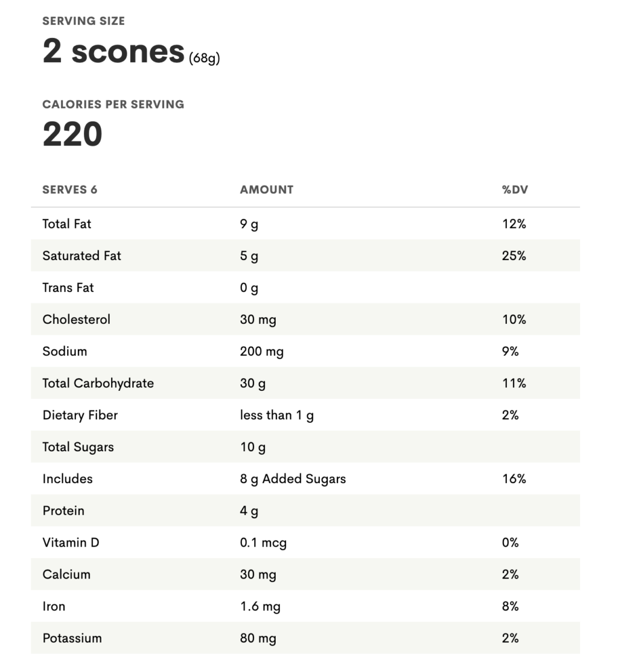Select the Trans Fat row label
618x672 pixels.
(x=68, y=288)
